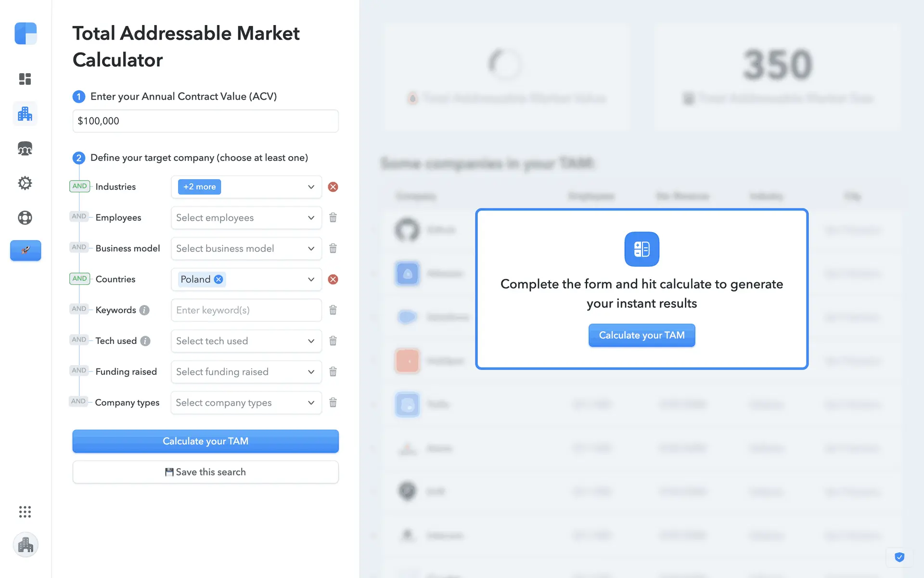The width and height of the screenshot is (924, 578).
Task: Open the dashboard icon in sidebar
Action: coord(25,79)
